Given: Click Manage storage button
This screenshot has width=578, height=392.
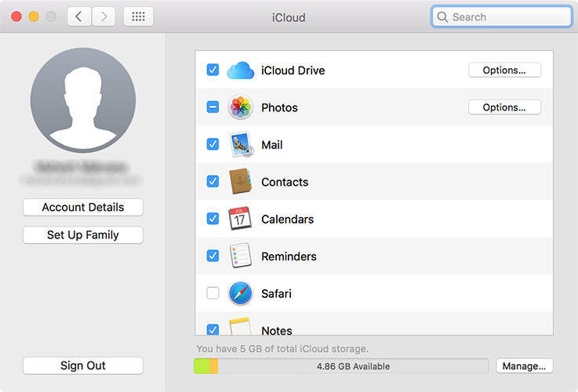Looking at the screenshot, I should 524,366.
